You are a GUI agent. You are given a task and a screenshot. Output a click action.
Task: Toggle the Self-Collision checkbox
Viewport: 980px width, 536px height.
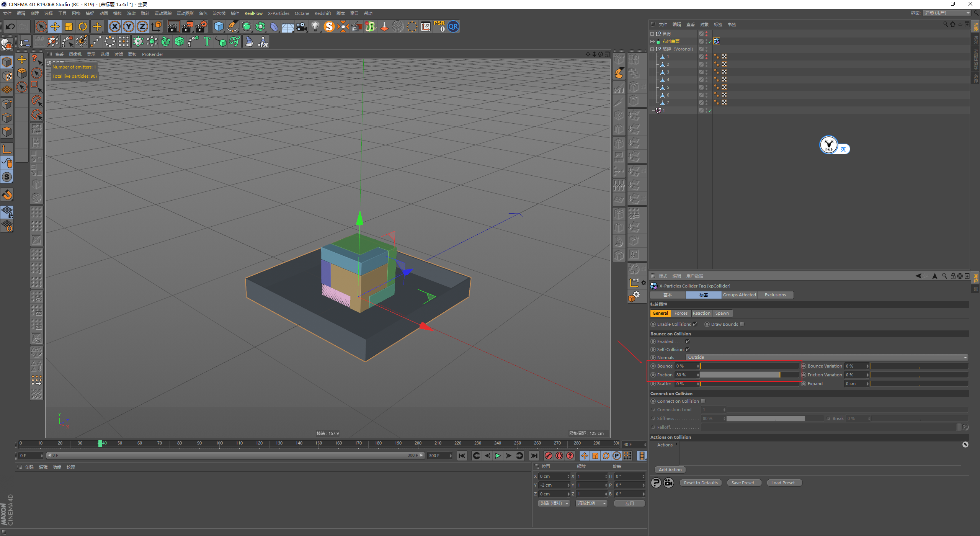pyautogui.click(x=688, y=350)
